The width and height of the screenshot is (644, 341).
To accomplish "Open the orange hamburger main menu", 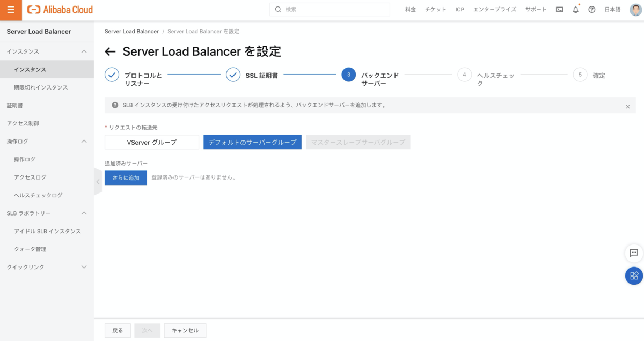I will [x=11, y=10].
